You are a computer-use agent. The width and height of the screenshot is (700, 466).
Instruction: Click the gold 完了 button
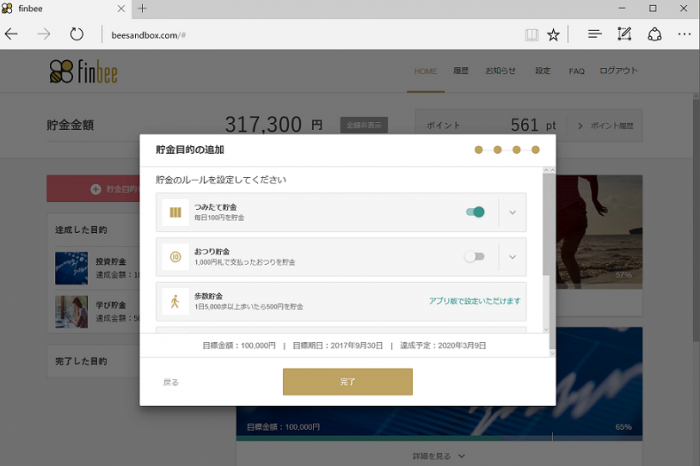pos(348,382)
